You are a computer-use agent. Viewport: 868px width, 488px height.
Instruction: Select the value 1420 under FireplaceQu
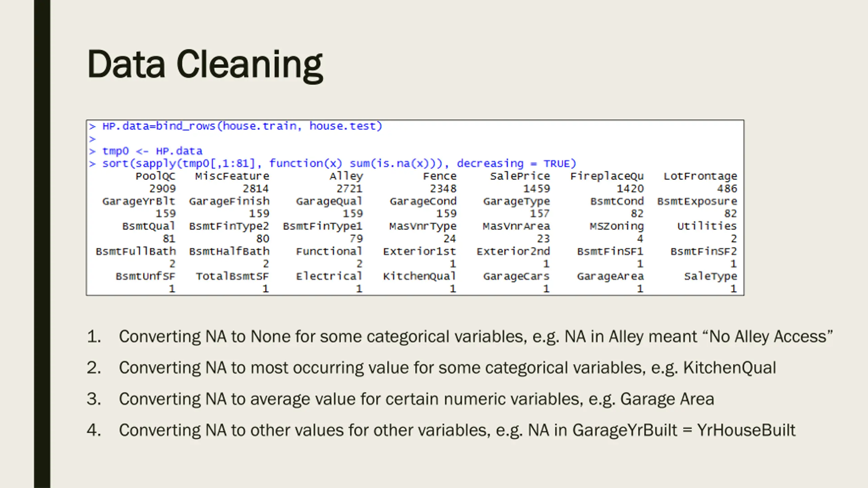point(630,189)
